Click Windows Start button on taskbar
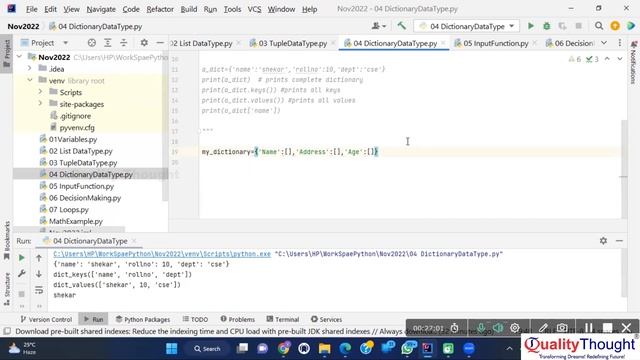Screen dimensions: 640x360 172,349
